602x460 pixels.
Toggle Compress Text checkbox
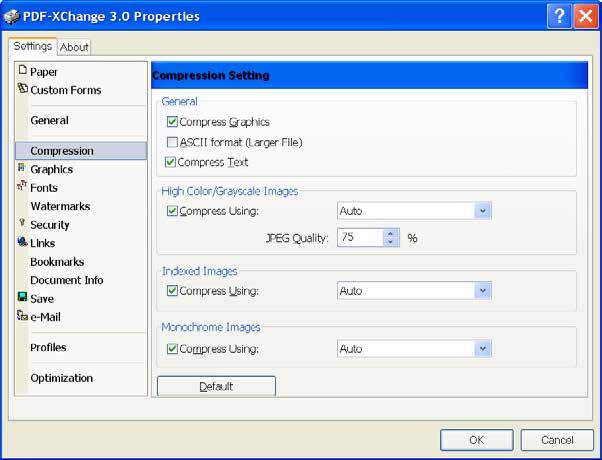click(170, 162)
